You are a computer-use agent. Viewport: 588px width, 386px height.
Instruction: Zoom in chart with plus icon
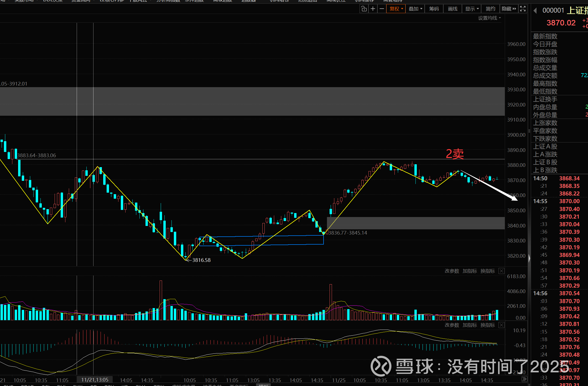[373, 9]
